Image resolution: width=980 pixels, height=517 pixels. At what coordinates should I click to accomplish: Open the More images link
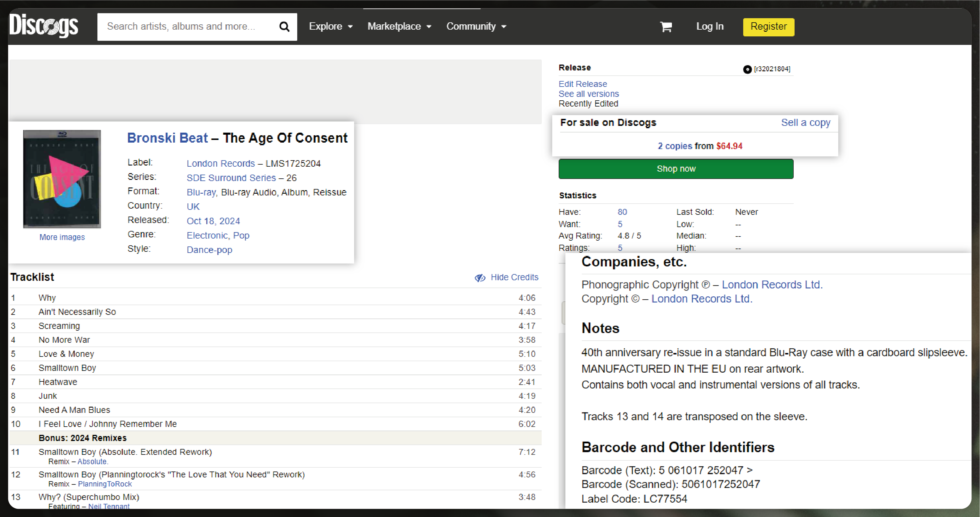pos(62,237)
